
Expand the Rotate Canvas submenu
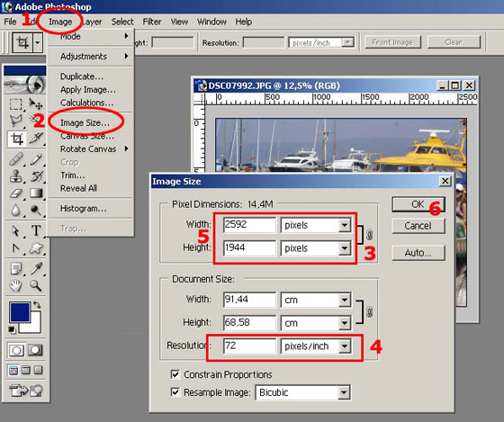(90, 148)
